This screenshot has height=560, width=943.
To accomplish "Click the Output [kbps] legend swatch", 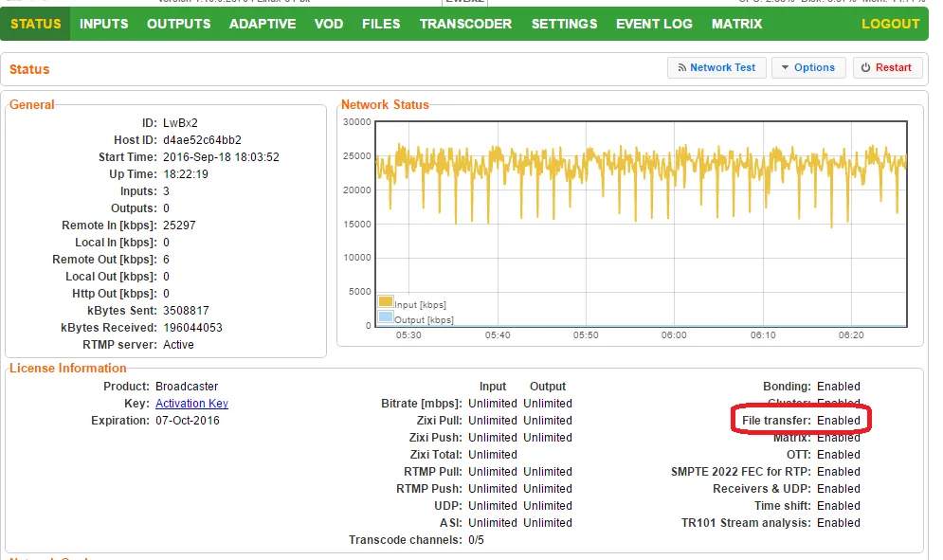I will (x=386, y=317).
